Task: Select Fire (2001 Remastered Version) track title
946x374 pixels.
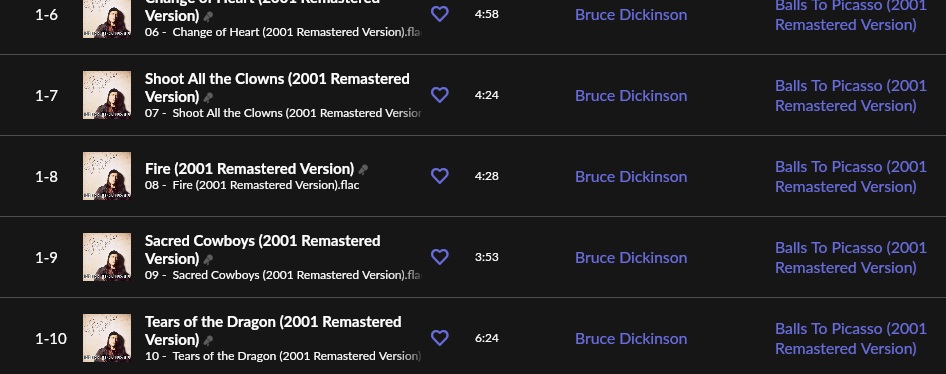Action: [249, 168]
